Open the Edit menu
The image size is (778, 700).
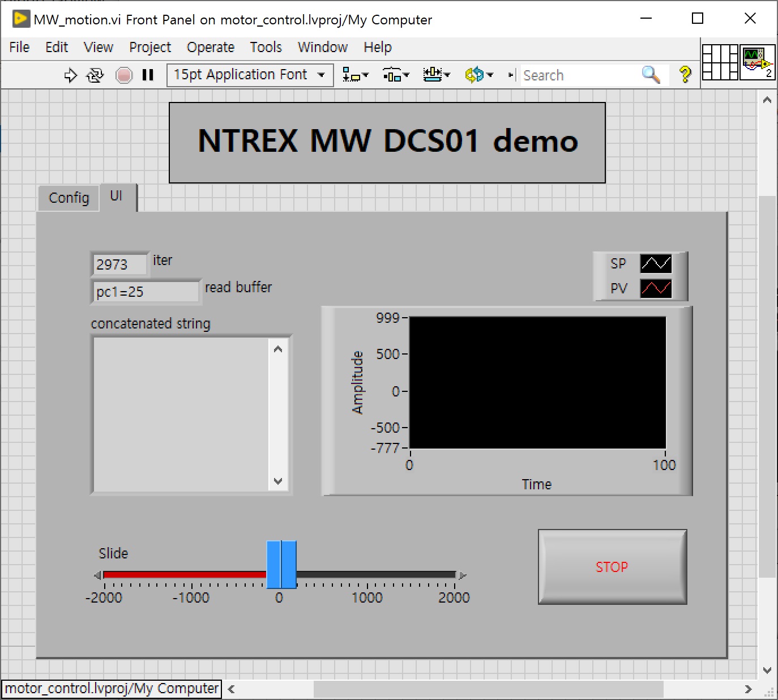[x=57, y=48]
